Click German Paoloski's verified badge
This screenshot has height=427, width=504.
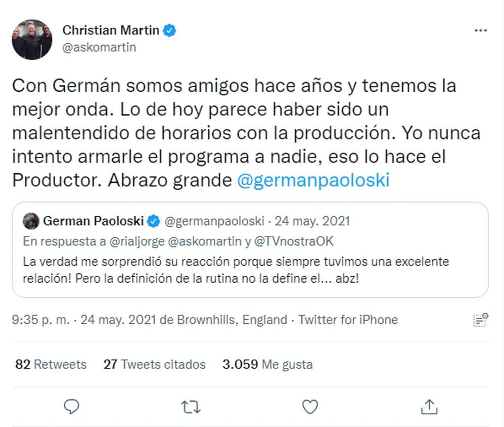pyautogui.click(x=153, y=221)
